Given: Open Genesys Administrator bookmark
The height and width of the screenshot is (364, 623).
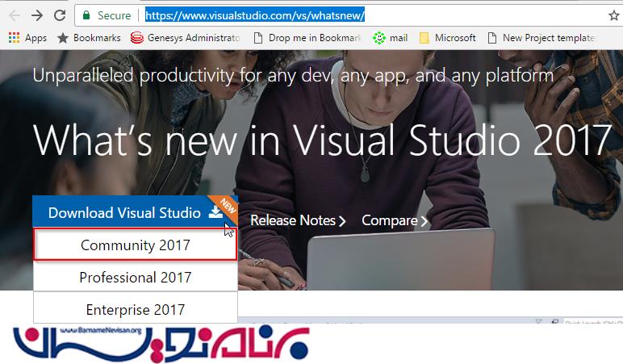Looking at the screenshot, I should pyautogui.click(x=185, y=38).
